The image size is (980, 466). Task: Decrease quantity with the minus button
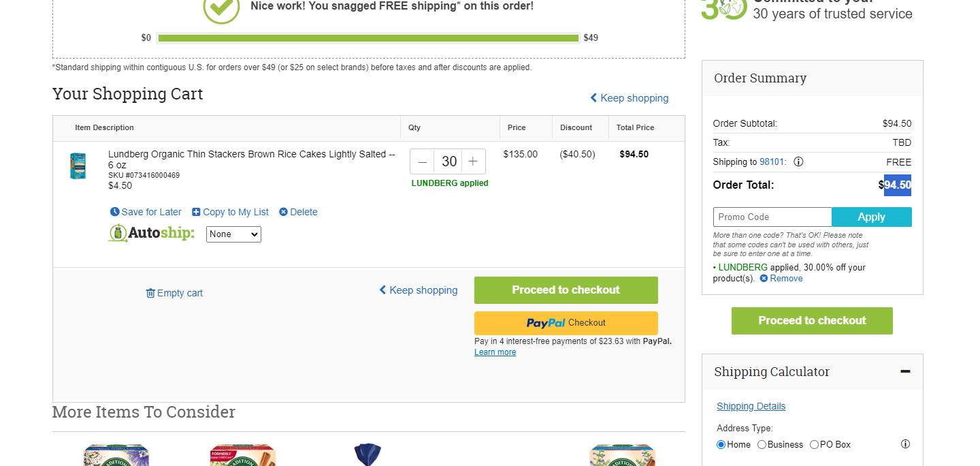(423, 161)
